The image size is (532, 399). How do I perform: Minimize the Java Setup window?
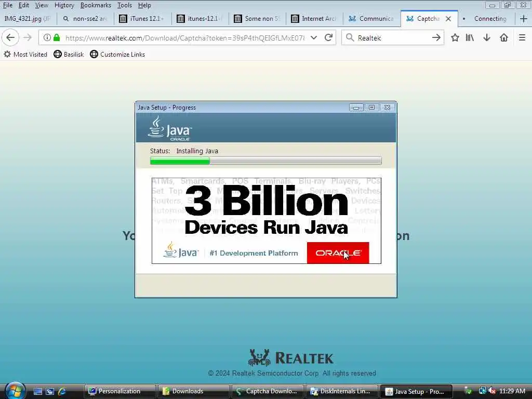pos(356,107)
